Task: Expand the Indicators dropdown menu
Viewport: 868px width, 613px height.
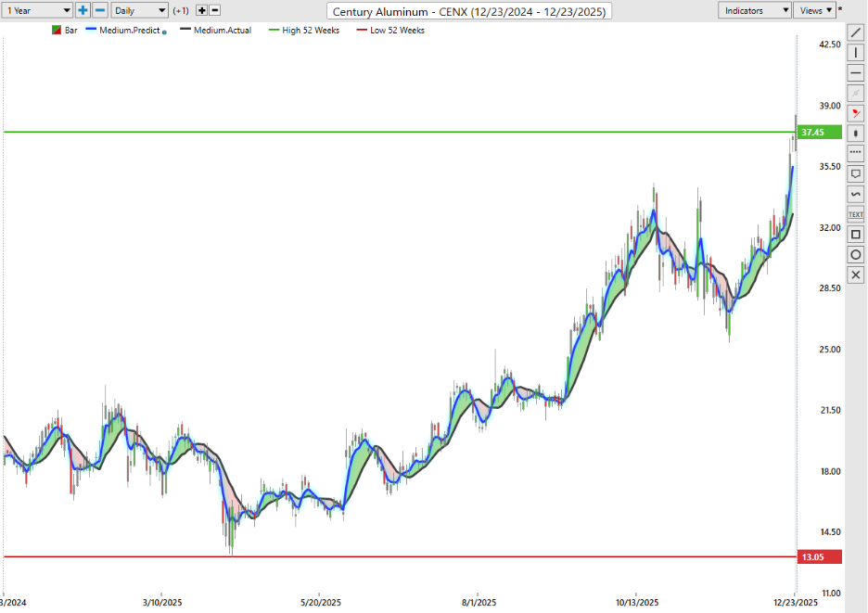Action: [755, 10]
